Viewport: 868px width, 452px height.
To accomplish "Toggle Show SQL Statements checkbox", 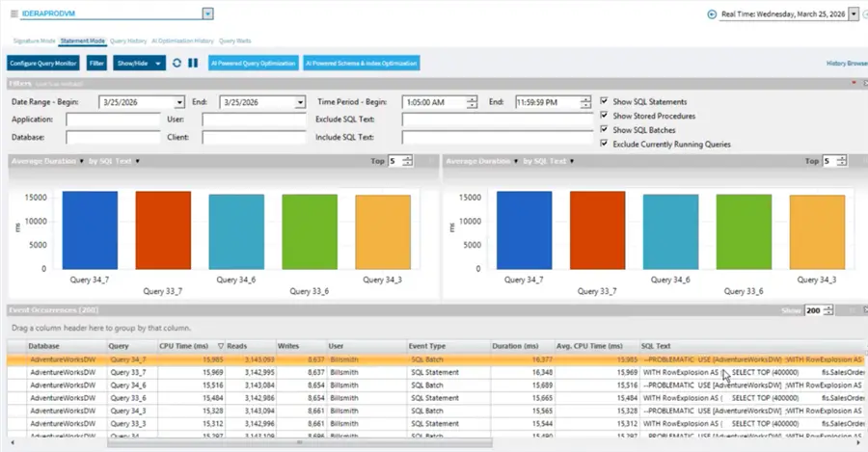I will (604, 101).
